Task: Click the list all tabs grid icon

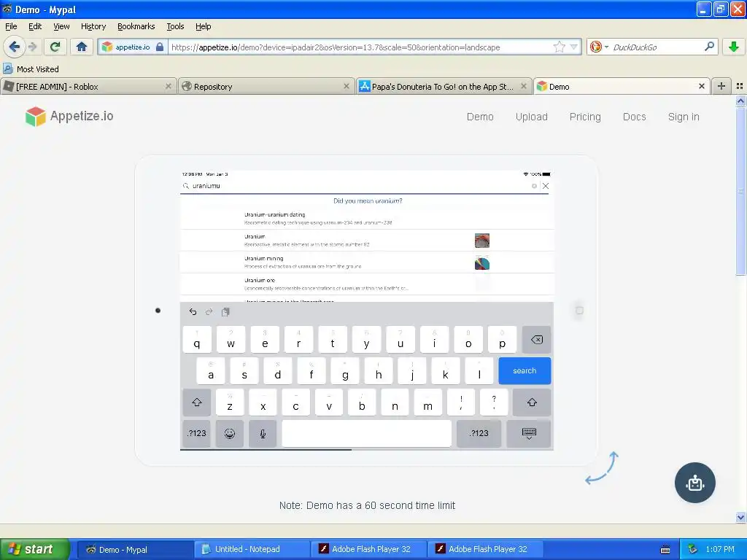Action: pyautogui.click(x=740, y=86)
